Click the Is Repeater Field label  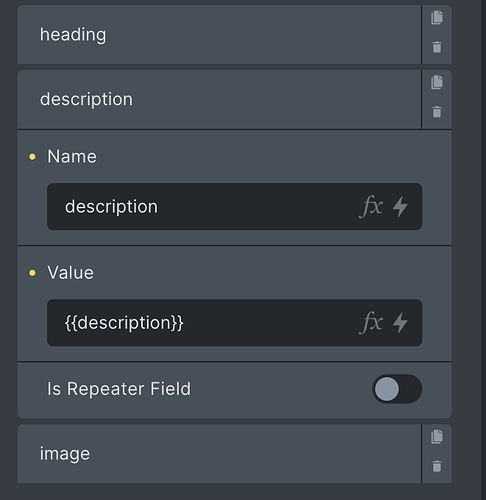click(119, 389)
